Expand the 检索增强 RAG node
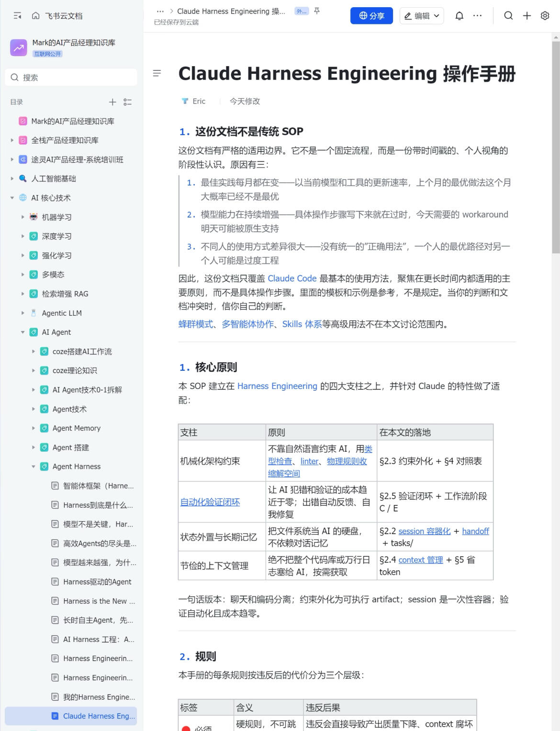 coord(22,294)
